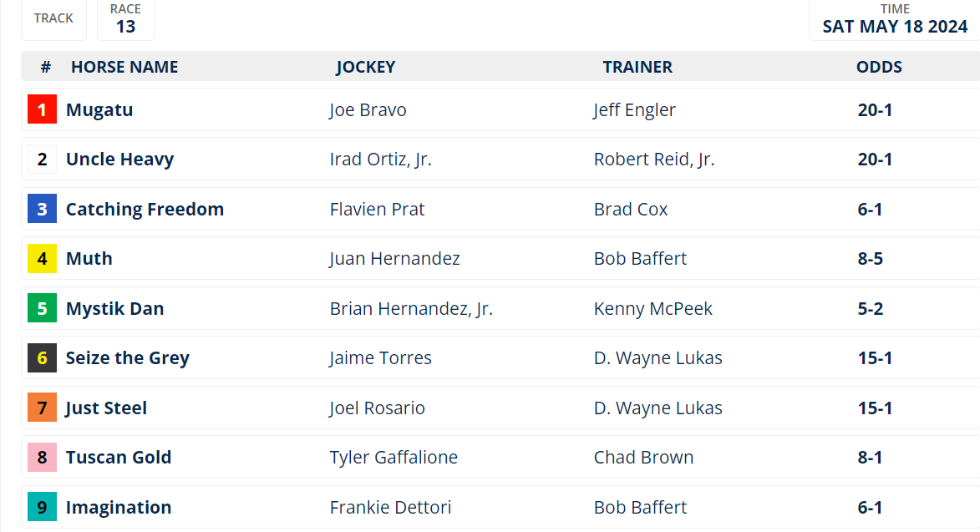Open the Mystik Dan horse link
Viewport: 980px width, 532px height.
click(x=114, y=308)
